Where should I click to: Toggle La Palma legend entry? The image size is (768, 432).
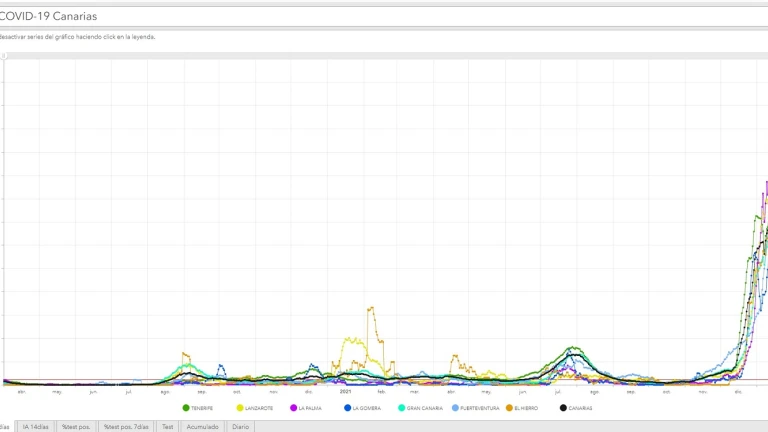point(312,408)
